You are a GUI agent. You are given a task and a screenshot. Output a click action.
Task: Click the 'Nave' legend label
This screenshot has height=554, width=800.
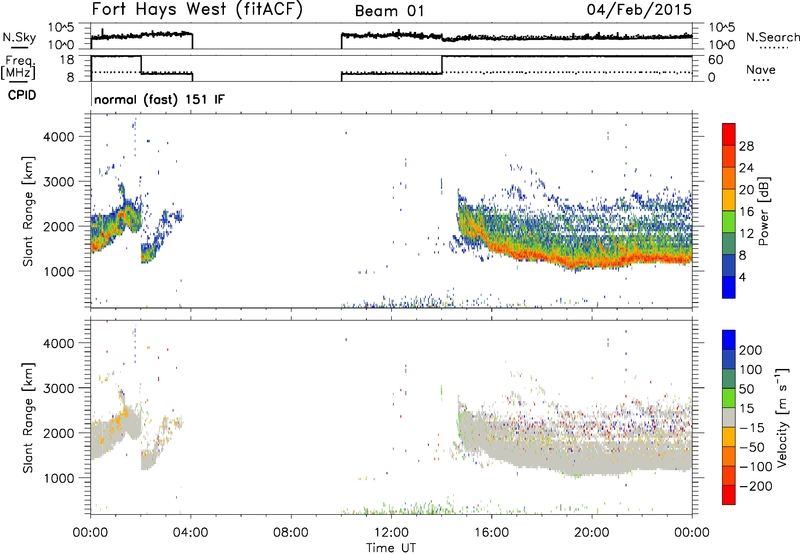tap(761, 69)
